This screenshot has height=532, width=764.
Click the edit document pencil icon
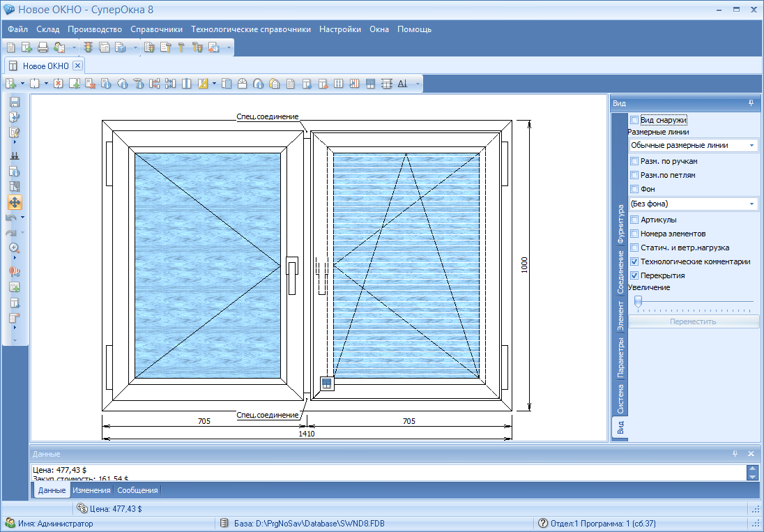point(15,132)
